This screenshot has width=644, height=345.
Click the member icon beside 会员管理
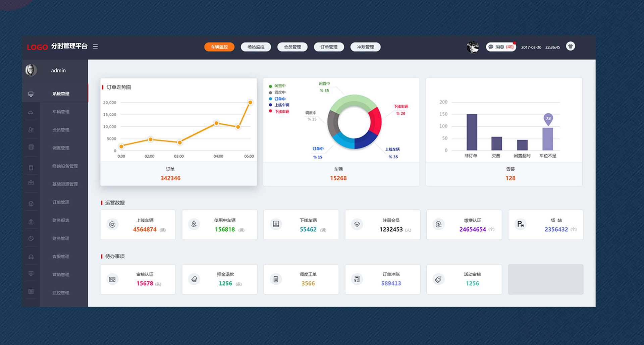(x=31, y=130)
